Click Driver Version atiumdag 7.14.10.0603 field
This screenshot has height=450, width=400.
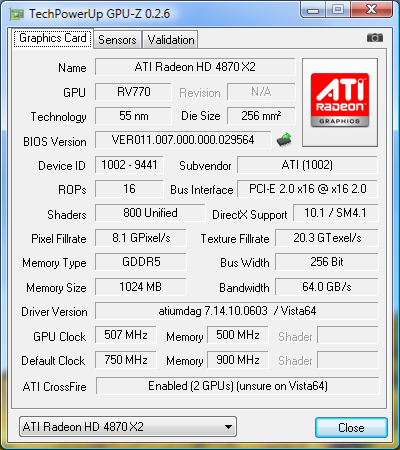click(237, 311)
